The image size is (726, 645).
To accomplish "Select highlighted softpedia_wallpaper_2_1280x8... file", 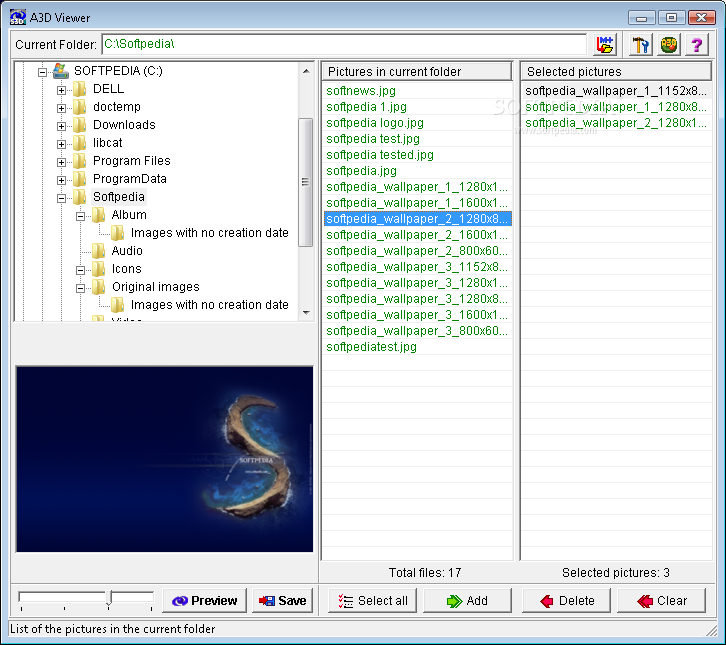I will tap(418, 219).
